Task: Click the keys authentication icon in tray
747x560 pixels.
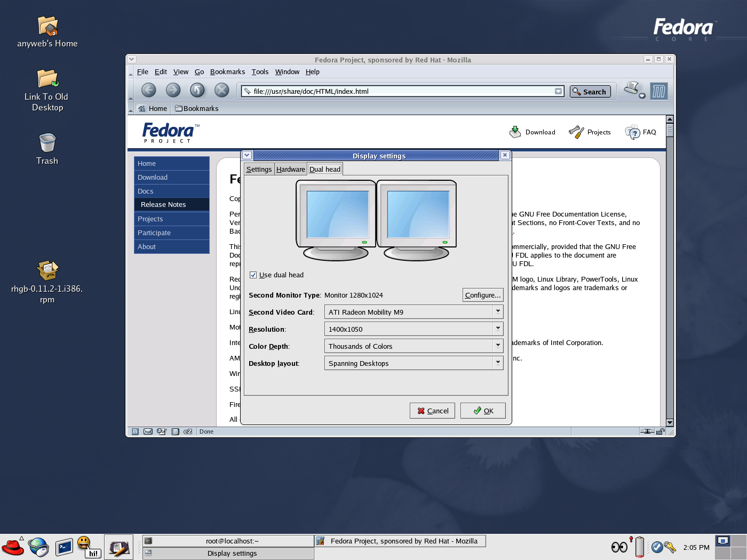Action: point(670,547)
